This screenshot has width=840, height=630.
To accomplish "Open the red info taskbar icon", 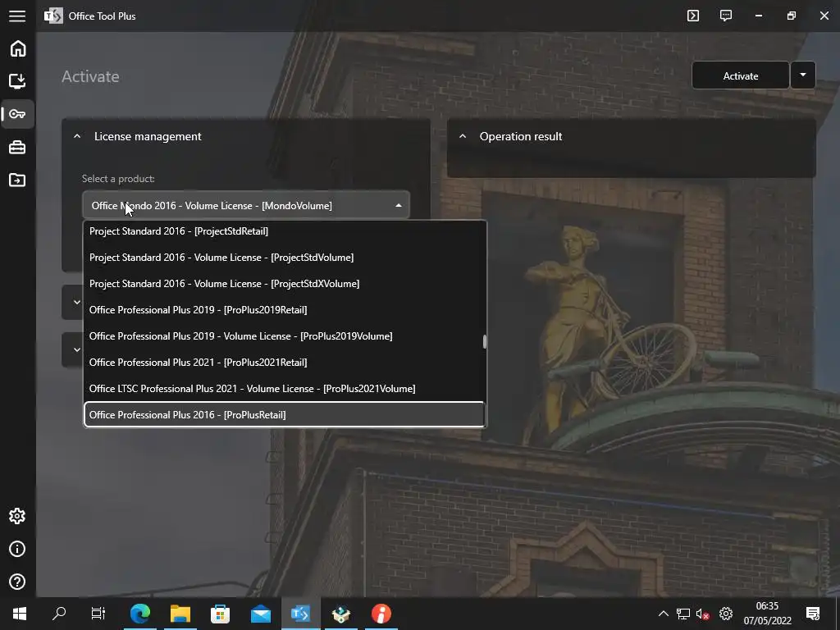I will pos(381,614).
